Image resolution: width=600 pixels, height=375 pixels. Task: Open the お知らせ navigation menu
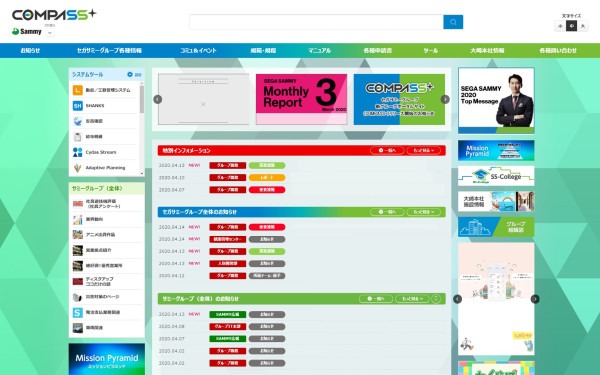(x=30, y=51)
